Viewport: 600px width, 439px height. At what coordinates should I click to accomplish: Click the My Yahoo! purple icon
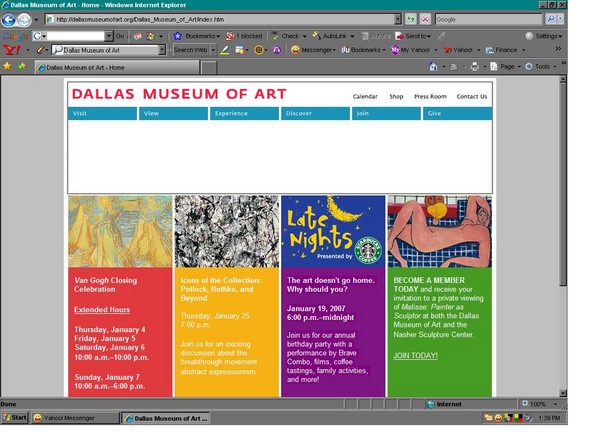[x=395, y=50]
